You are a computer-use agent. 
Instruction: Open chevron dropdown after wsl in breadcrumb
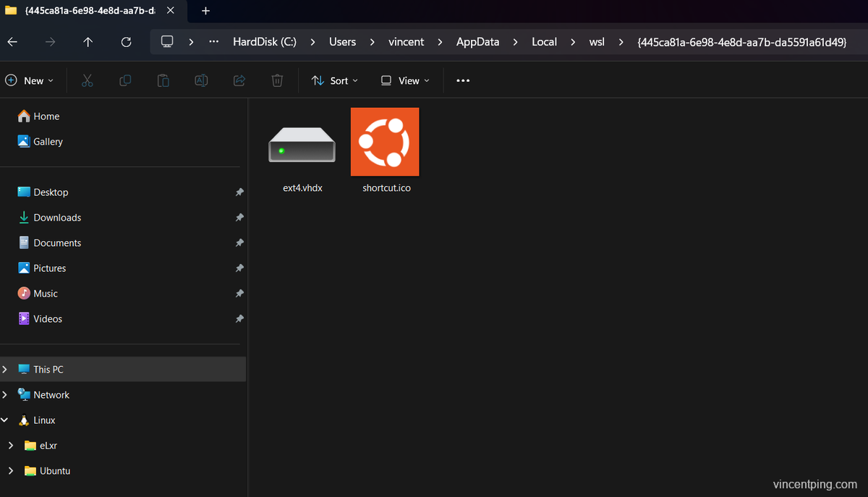(x=621, y=42)
